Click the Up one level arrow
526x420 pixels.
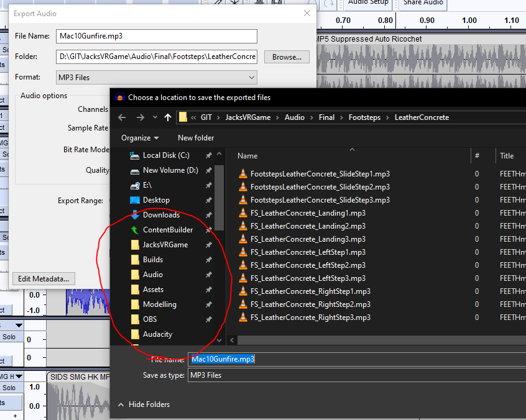click(x=168, y=117)
